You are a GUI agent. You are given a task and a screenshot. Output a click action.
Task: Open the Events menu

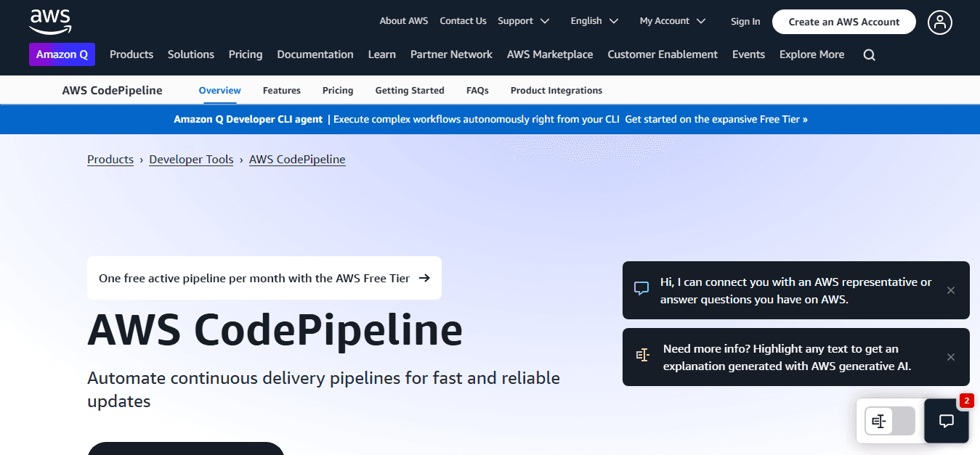coord(748,54)
